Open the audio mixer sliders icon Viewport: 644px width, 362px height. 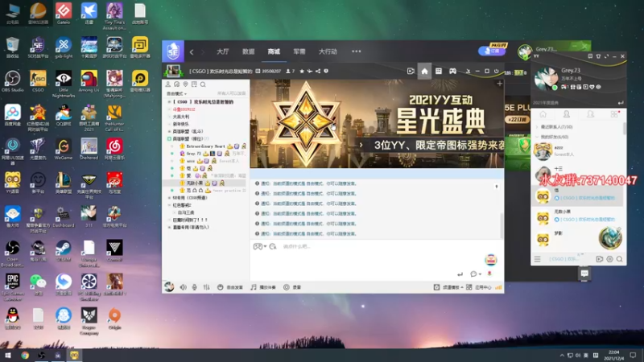pyautogui.click(x=206, y=287)
